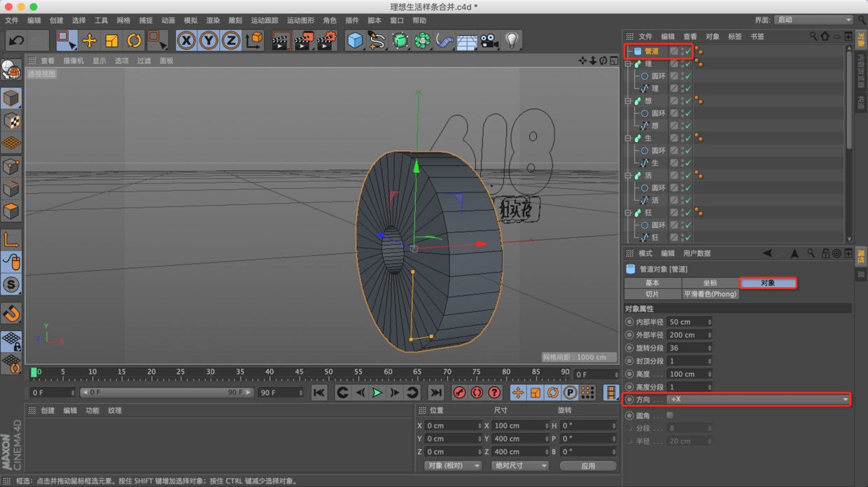Screen dimensions: 868x487
Task: Open the object manager 标签 menu
Action: [x=734, y=36]
